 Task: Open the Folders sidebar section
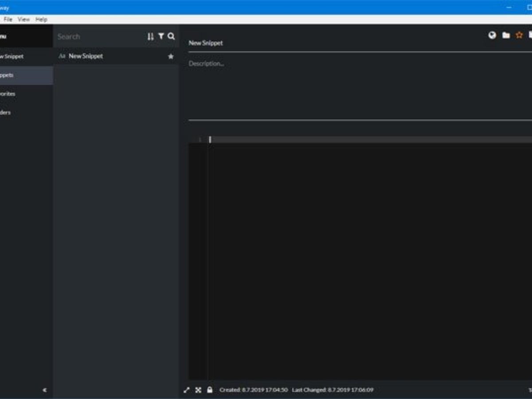point(27,113)
